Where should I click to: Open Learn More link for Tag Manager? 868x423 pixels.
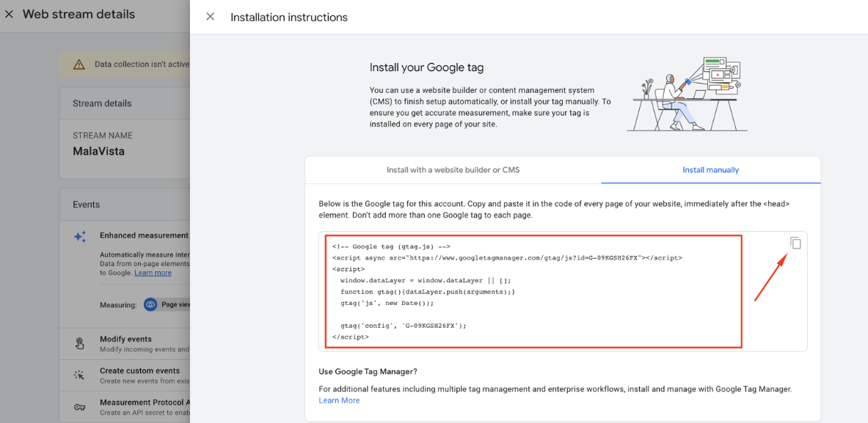point(339,400)
